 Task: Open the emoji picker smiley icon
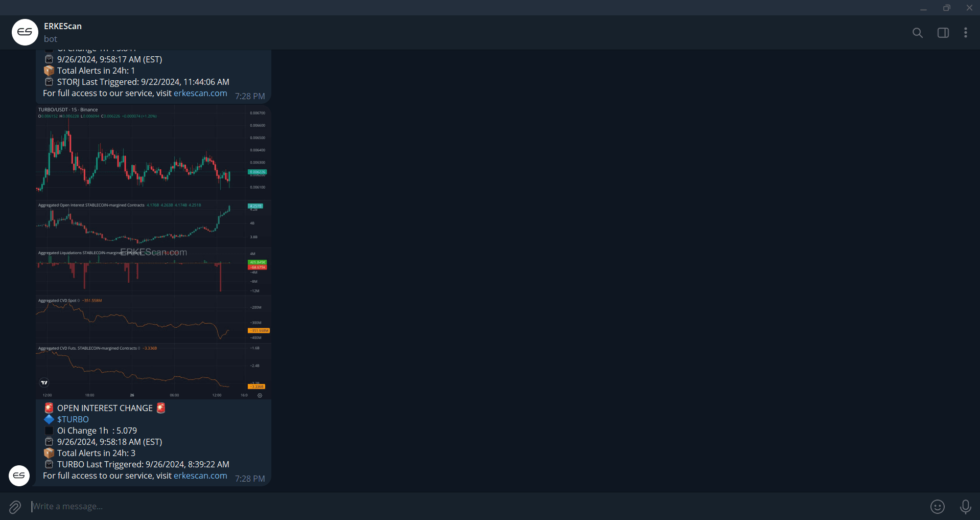tap(938, 507)
